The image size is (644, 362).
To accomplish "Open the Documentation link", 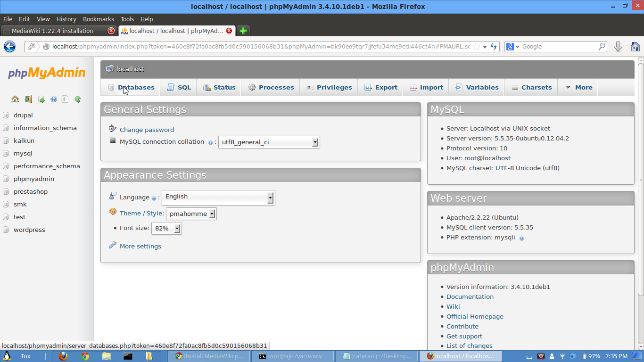I will click(x=470, y=296).
